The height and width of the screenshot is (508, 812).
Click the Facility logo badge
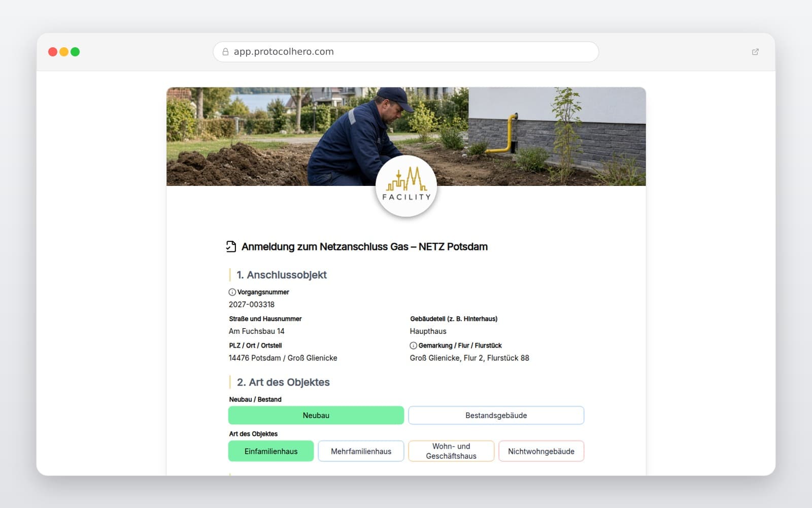[406, 186]
